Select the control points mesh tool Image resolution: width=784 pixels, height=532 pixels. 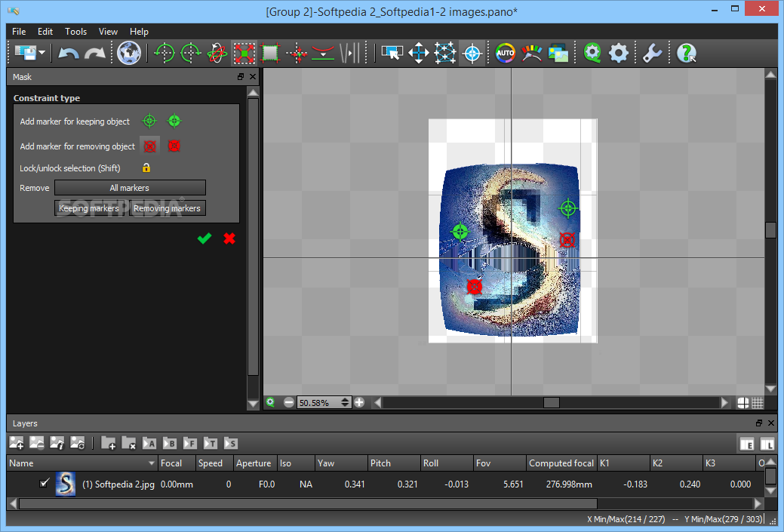(445, 53)
